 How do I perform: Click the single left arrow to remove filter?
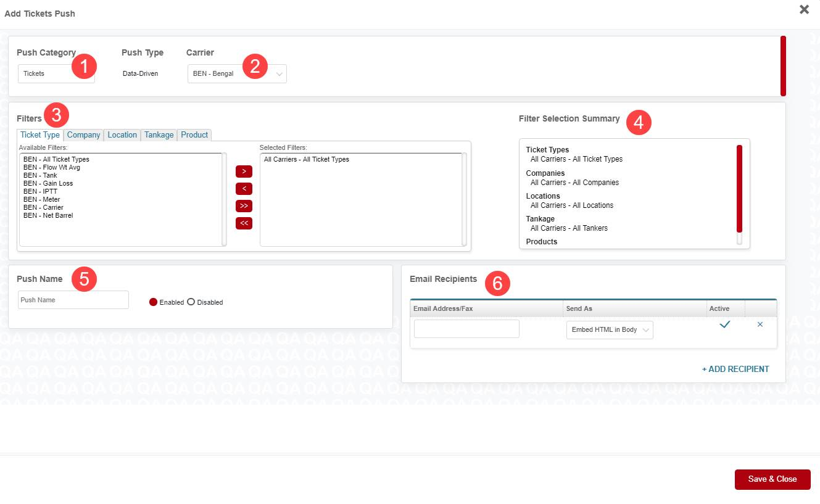(243, 189)
